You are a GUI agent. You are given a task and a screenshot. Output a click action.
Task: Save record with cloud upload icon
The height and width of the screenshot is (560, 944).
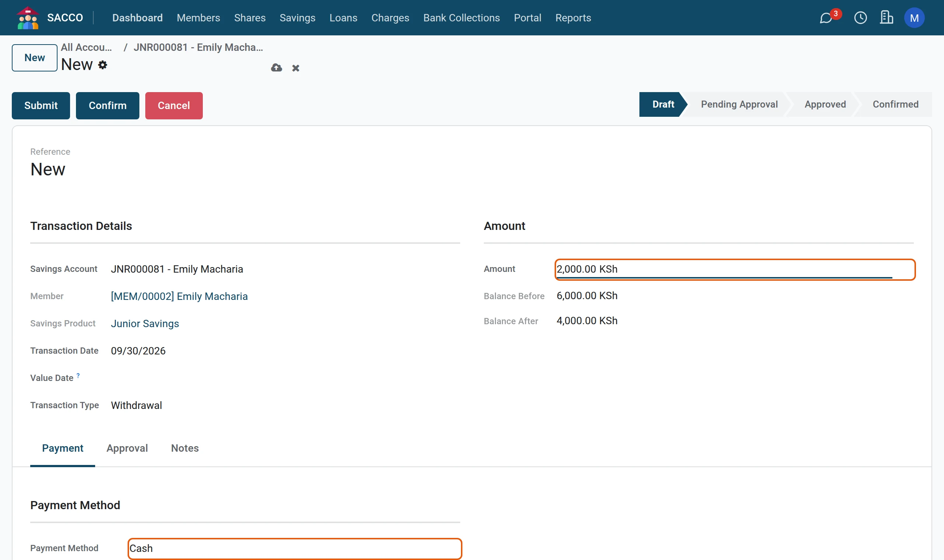[277, 67]
